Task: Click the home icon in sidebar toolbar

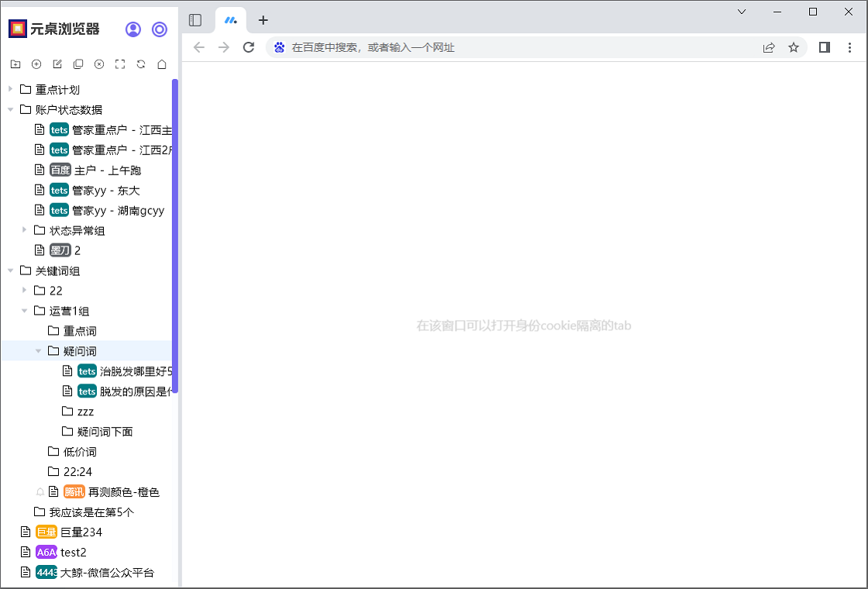Action: point(162,64)
